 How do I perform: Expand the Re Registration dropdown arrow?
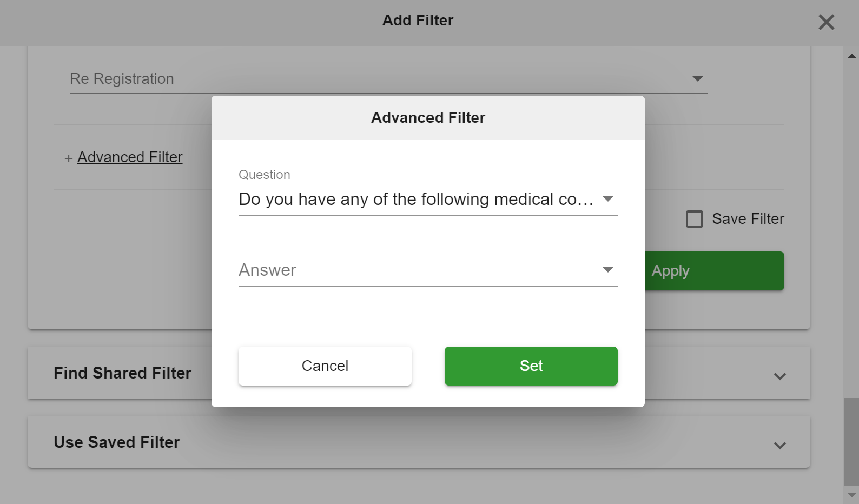[x=698, y=79]
